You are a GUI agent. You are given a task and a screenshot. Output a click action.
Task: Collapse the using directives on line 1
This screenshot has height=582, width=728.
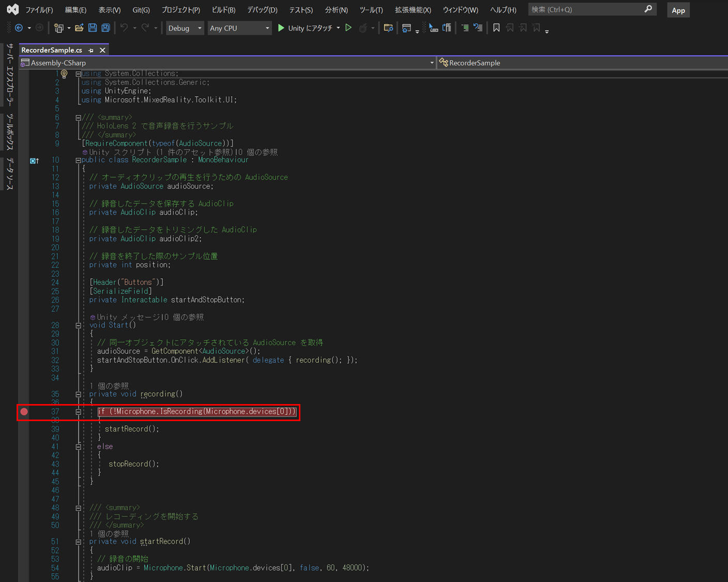pos(78,74)
